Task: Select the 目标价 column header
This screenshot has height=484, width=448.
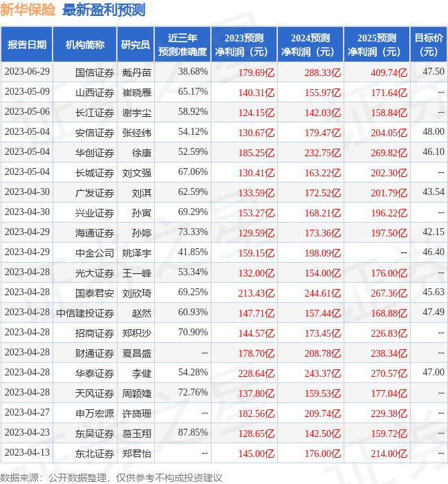Action: coord(429,44)
